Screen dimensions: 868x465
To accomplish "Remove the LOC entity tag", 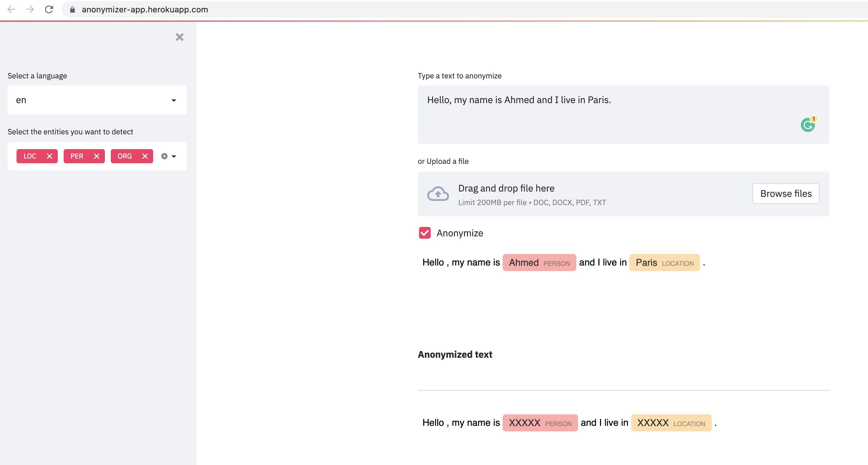I will (x=49, y=156).
